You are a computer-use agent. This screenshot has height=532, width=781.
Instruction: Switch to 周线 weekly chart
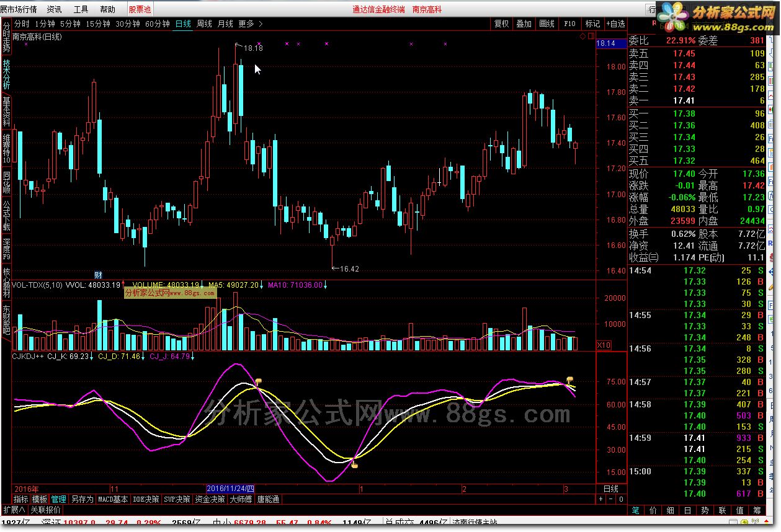pyautogui.click(x=204, y=24)
